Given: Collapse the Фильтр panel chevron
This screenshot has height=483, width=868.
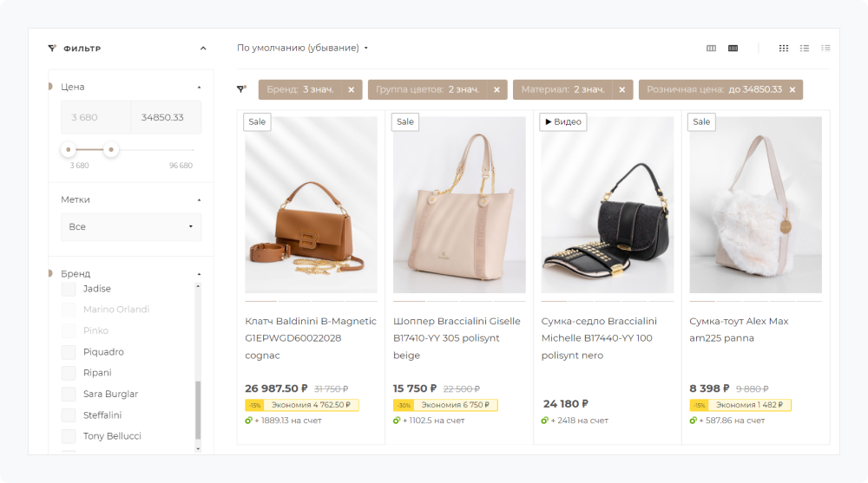Looking at the screenshot, I should tap(203, 49).
